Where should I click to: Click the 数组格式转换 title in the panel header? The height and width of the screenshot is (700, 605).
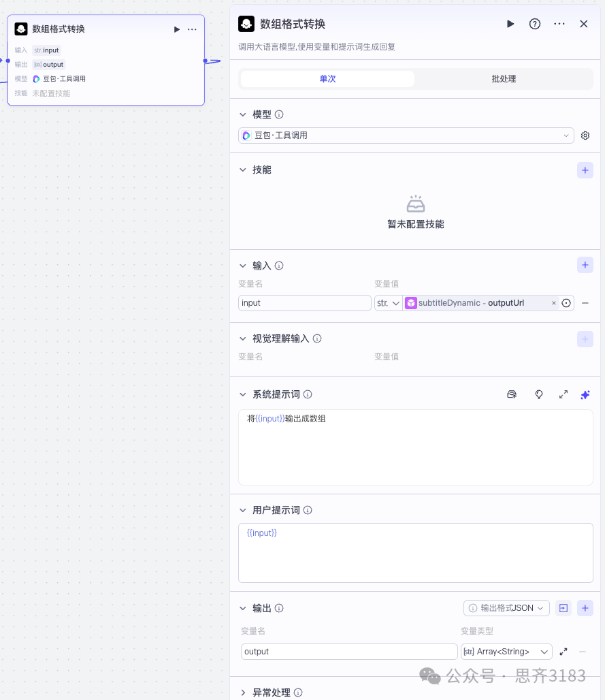coord(293,24)
